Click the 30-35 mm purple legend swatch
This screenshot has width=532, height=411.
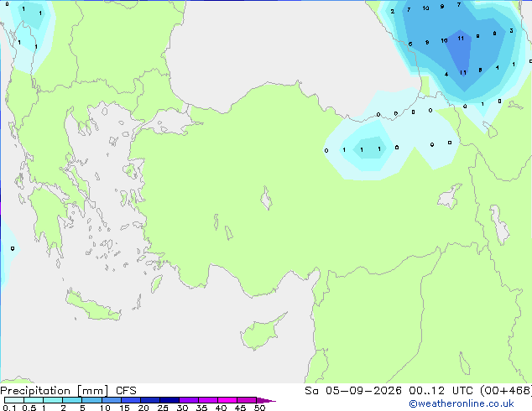click(x=189, y=400)
